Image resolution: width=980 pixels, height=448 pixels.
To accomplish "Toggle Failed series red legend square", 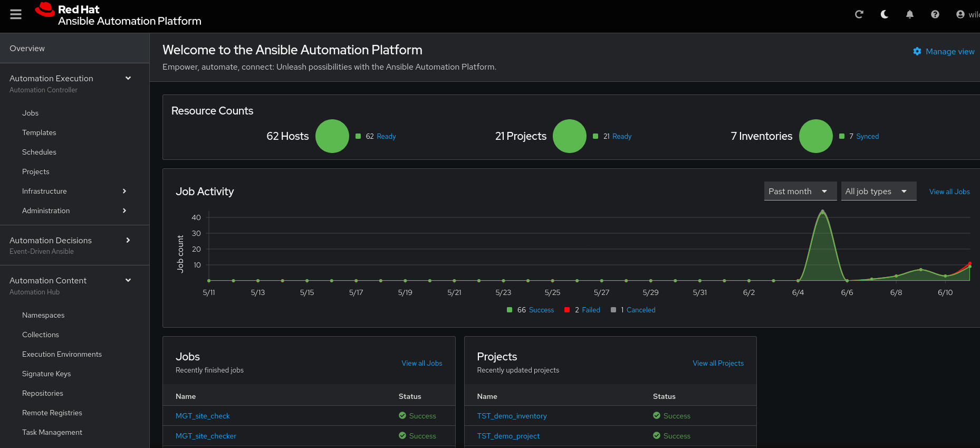I will click(567, 310).
